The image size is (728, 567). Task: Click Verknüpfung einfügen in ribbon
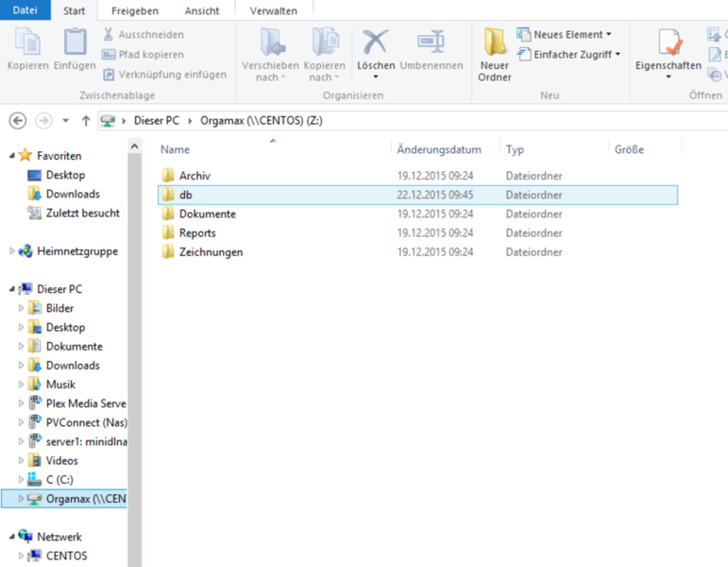point(165,75)
